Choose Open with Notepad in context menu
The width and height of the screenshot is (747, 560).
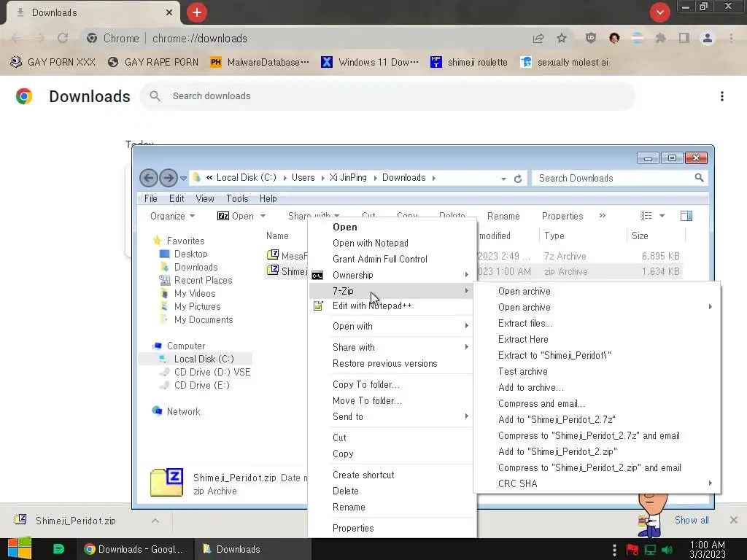tap(392, 244)
